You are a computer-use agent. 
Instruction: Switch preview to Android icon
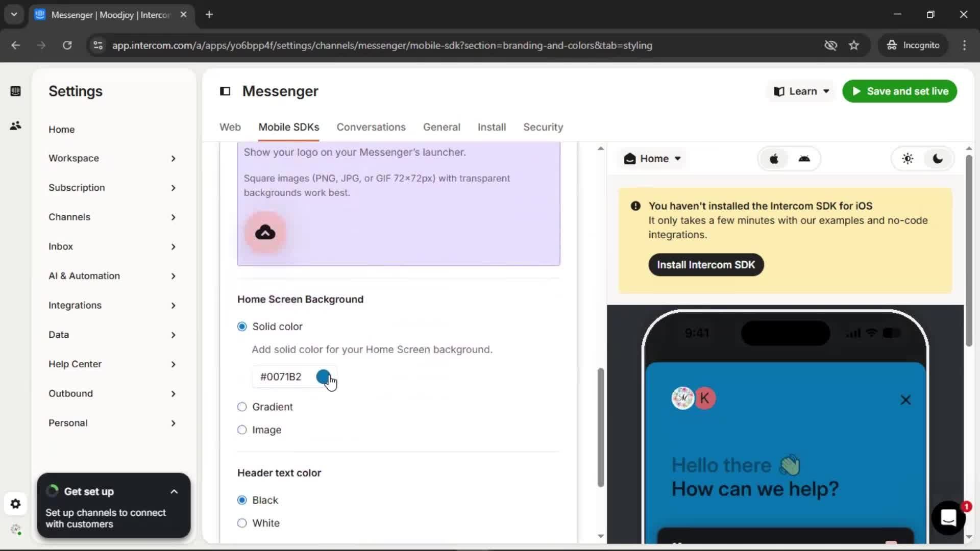pos(804,159)
